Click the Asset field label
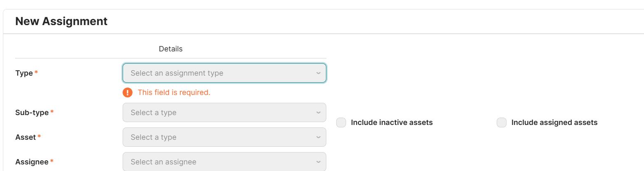 (x=26, y=137)
